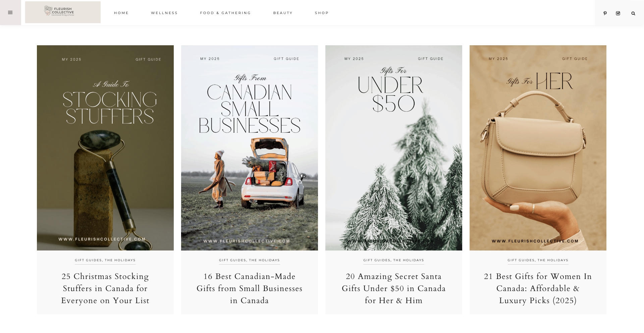Image resolution: width=644 pixels, height=333 pixels.
Task: Click Gift Guides category under Stocking Stuffers post
Action: 88,260
